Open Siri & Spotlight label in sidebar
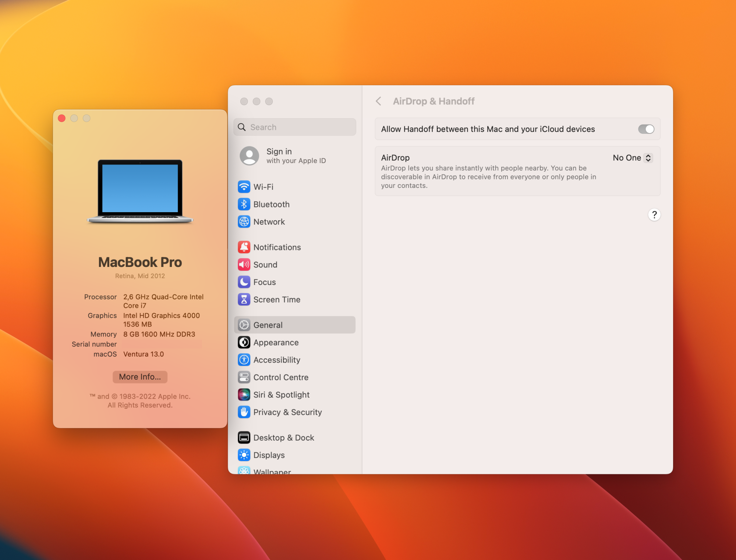Viewport: 736px width, 560px height. [282, 395]
